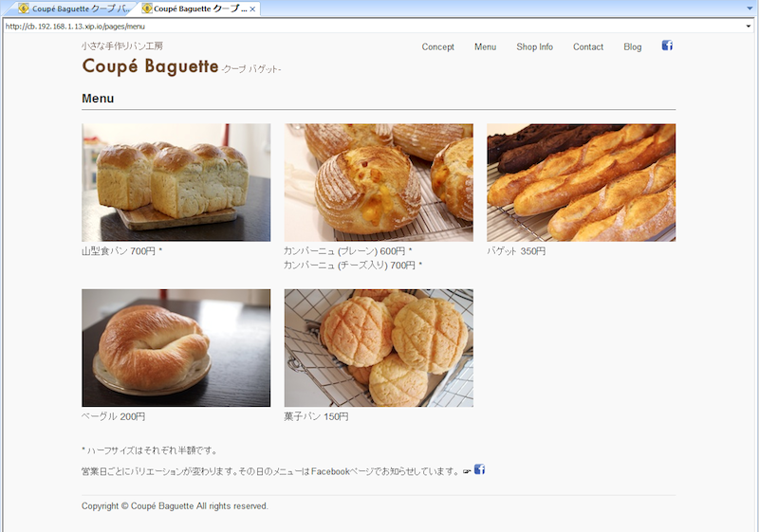Click the 小さな手作りパン工房 tagline
The height and width of the screenshot is (532, 759).
pyautogui.click(x=122, y=46)
